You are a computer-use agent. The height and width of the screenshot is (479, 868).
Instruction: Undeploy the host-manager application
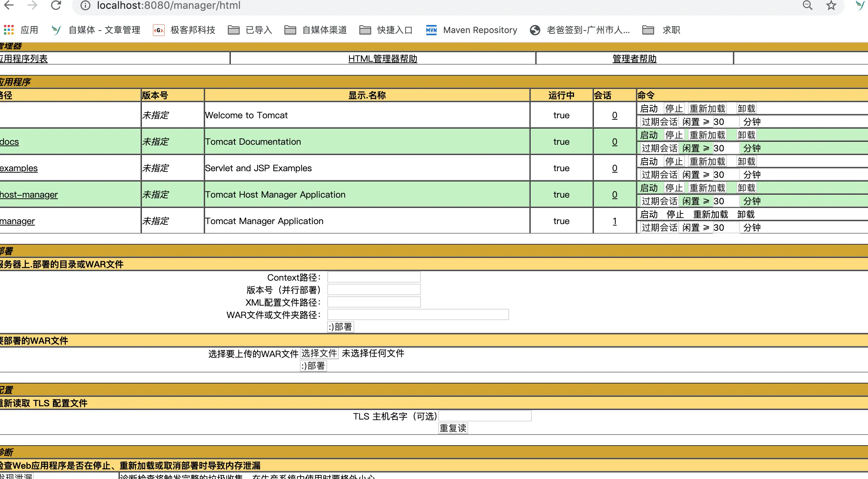746,188
